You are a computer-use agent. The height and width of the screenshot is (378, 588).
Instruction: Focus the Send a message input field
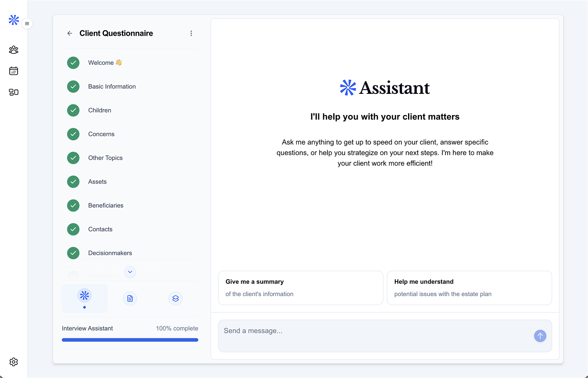coord(385,336)
